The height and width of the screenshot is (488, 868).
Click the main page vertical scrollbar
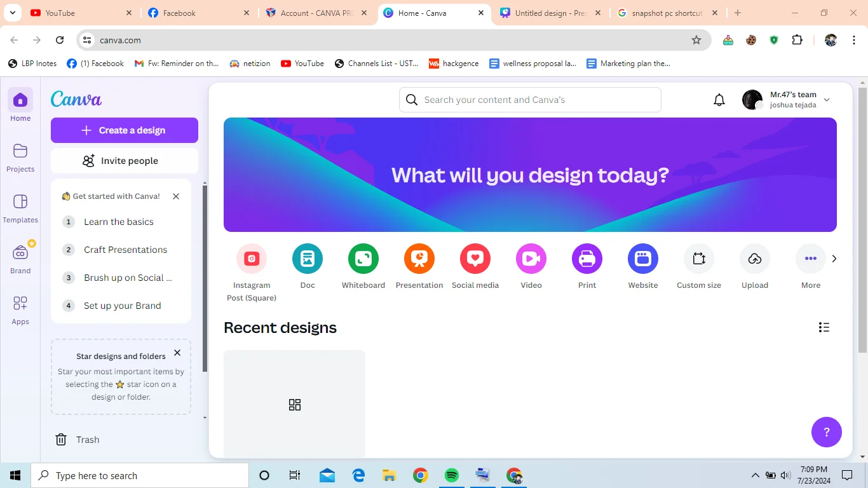862,219
